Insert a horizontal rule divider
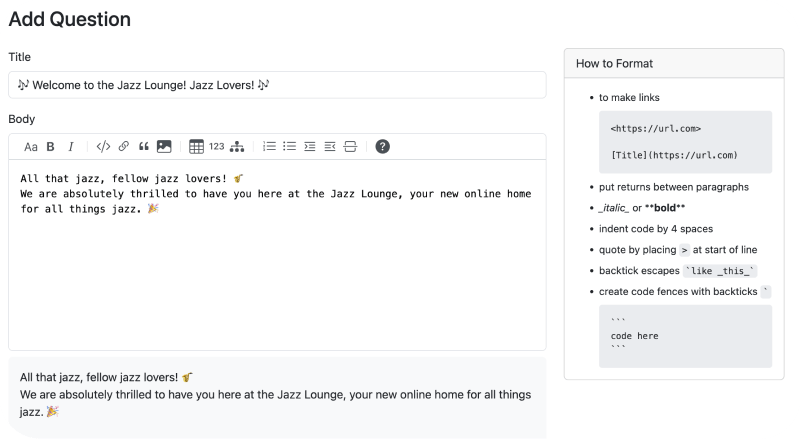This screenshot has width=800, height=439. click(350, 146)
